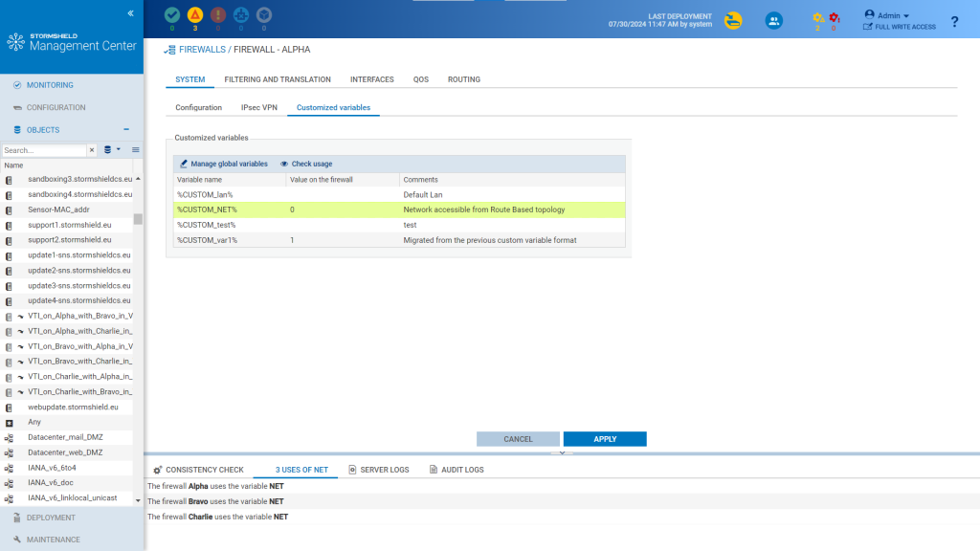The image size is (980, 551).
Task: Open the Consistency Check tab
Action: 198,470
